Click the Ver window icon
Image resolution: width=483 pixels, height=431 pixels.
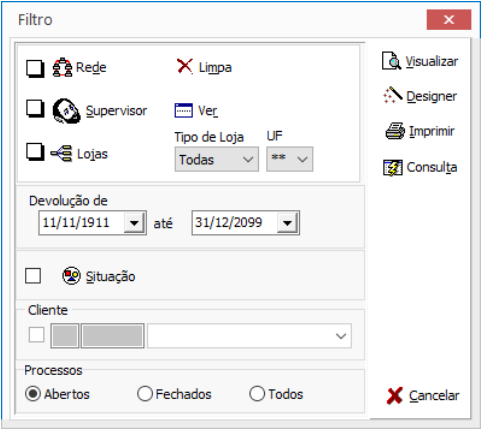[183, 111]
